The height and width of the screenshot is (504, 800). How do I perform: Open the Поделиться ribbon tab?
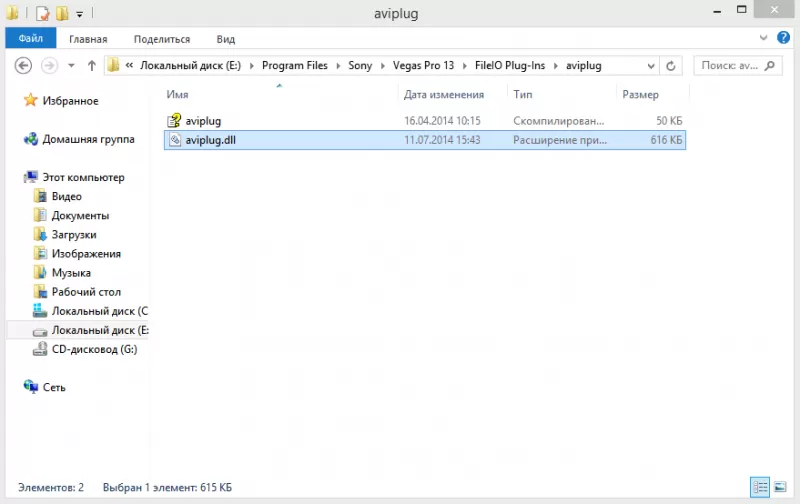162,39
